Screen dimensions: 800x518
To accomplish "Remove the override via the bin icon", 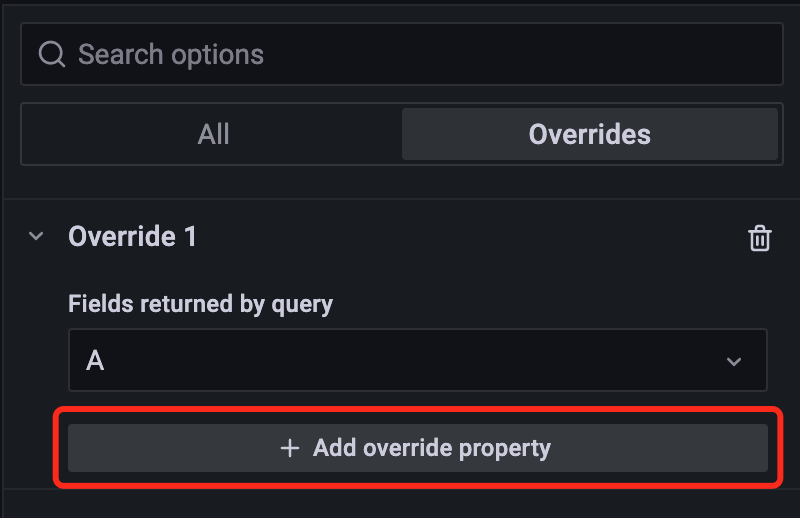I will click(760, 238).
